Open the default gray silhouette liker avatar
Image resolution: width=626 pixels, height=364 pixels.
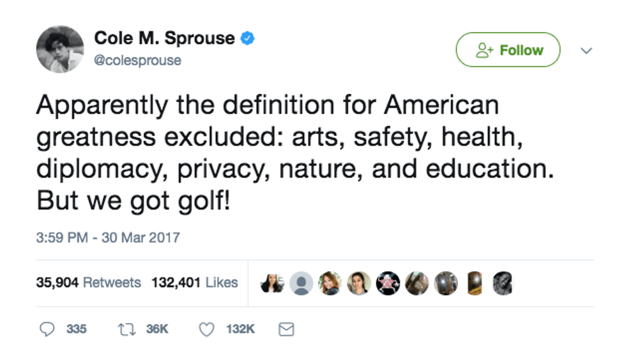(x=301, y=283)
